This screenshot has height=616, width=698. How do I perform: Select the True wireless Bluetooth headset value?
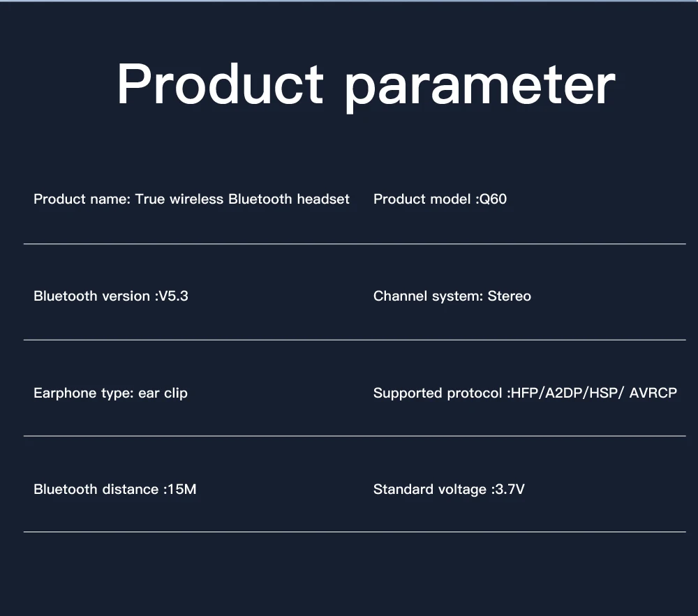point(242,200)
